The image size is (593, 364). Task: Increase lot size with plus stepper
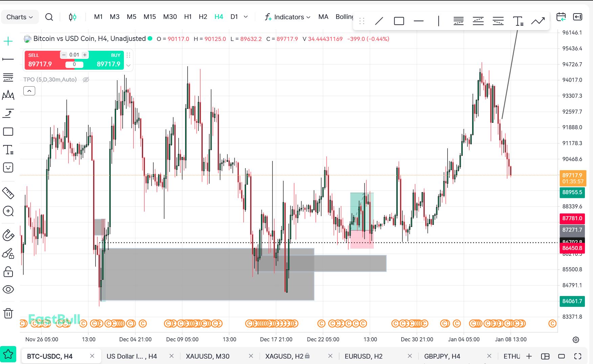pos(85,55)
